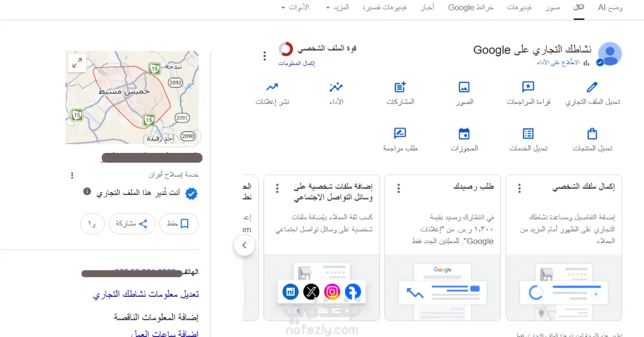
Task: Open الحجوزات calendar icon
Action: pyautogui.click(x=464, y=134)
